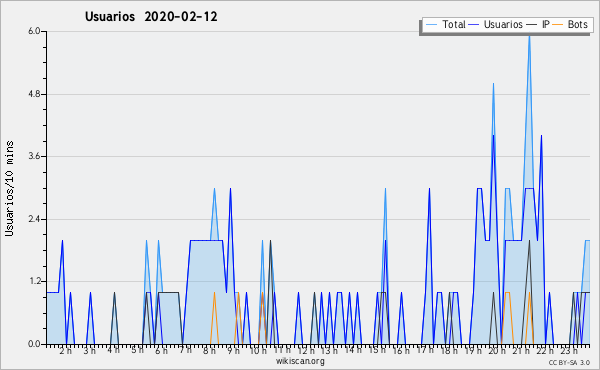Image resolution: width=600 pixels, height=370 pixels.
Task: Click the '13 h' x-axis label
Action: point(329,351)
